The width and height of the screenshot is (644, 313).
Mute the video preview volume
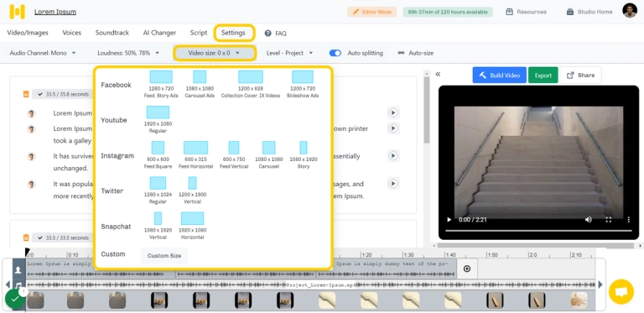pos(588,220)
